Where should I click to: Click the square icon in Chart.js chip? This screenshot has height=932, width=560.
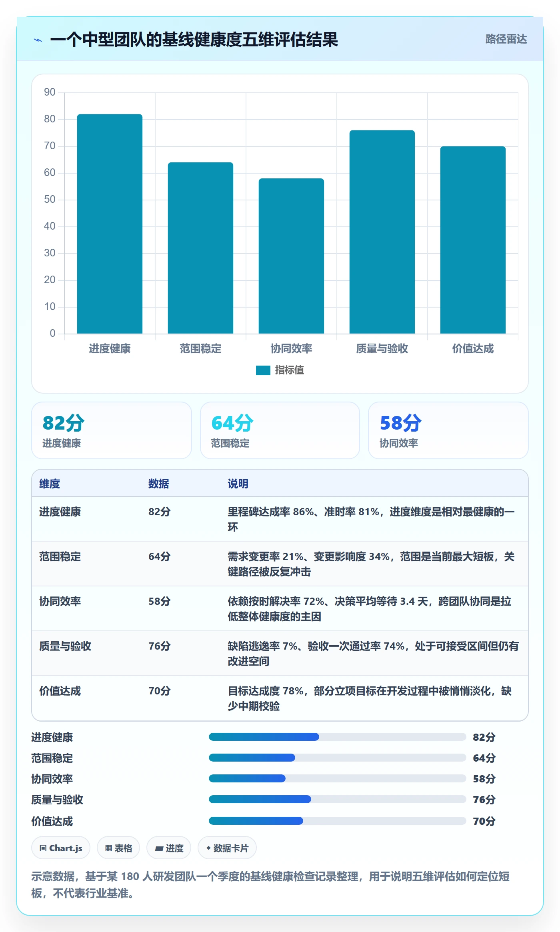pyautogui.click(x=43, y=848)
